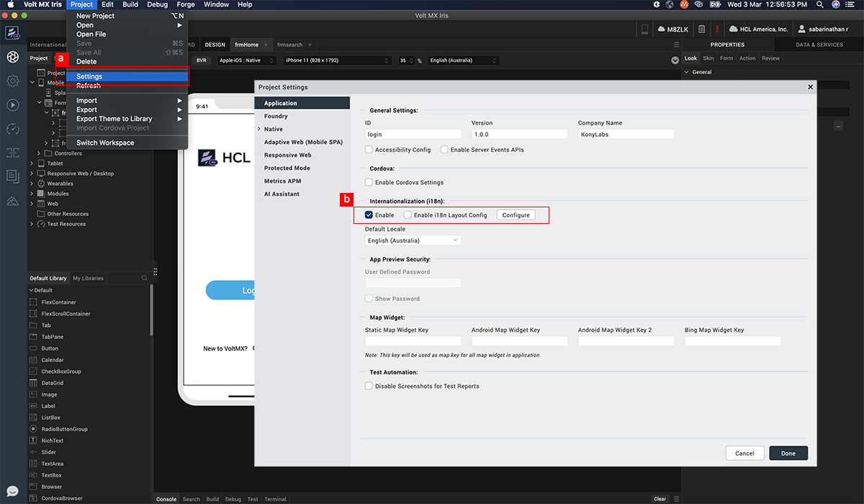
Task: Click the Configure button
Action: pyautogui.click(x=516, y=215)
